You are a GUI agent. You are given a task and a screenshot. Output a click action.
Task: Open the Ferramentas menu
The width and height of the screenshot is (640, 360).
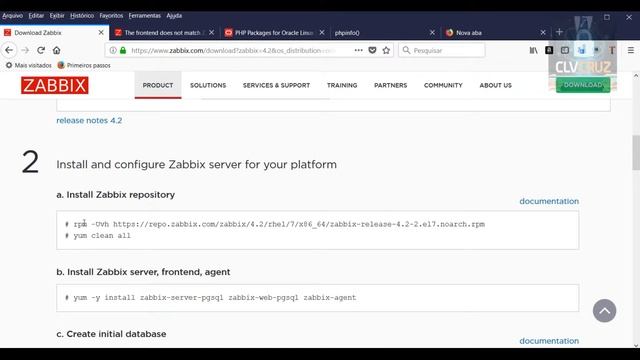[144, 16]
